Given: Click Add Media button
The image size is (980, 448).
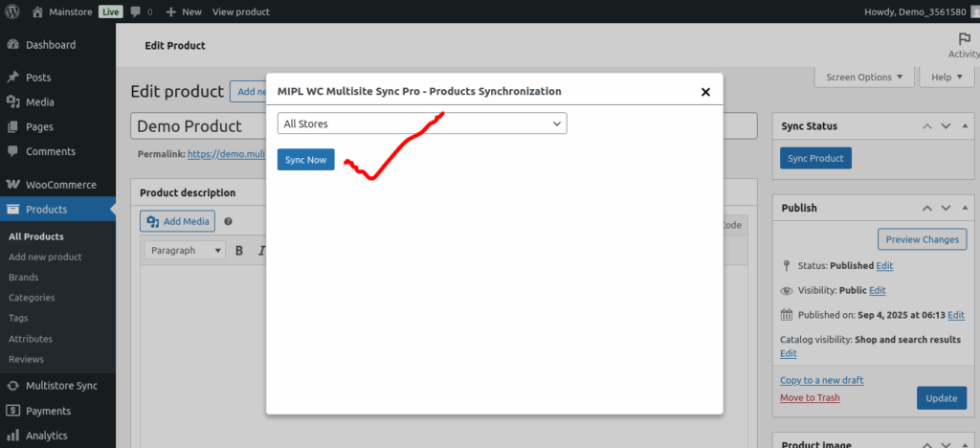Looking at the screenshot, I should tap(177, 221).
